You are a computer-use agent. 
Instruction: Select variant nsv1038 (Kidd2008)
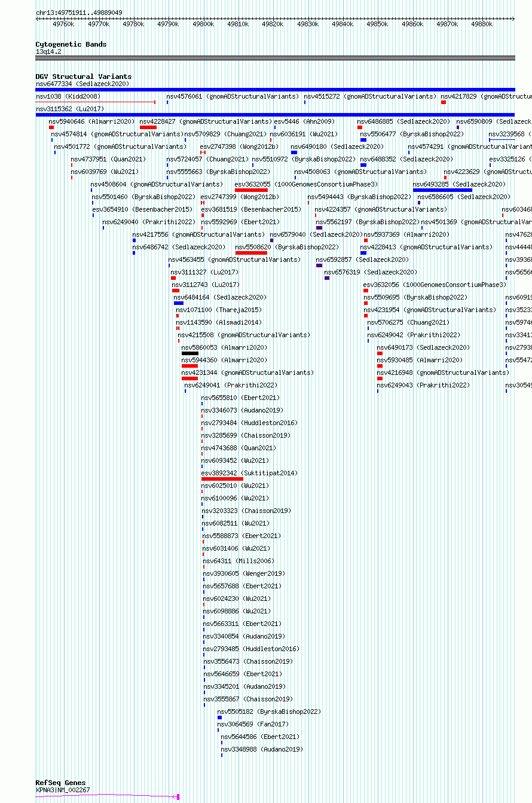[x=68, y=96]
